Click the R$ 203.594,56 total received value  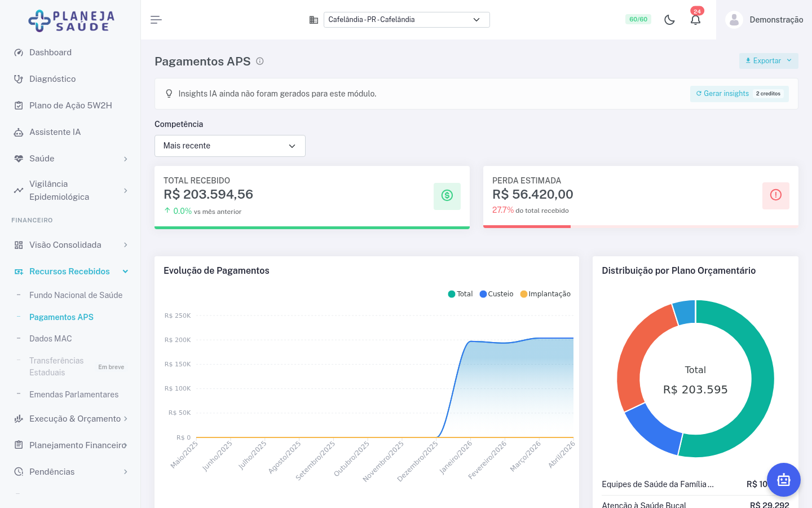[x=208, y=194]
